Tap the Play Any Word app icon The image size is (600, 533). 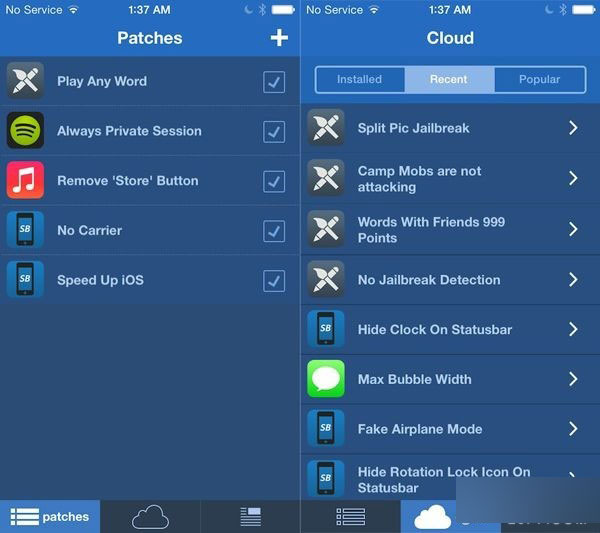pyautogui.click(x=25, y=81)
